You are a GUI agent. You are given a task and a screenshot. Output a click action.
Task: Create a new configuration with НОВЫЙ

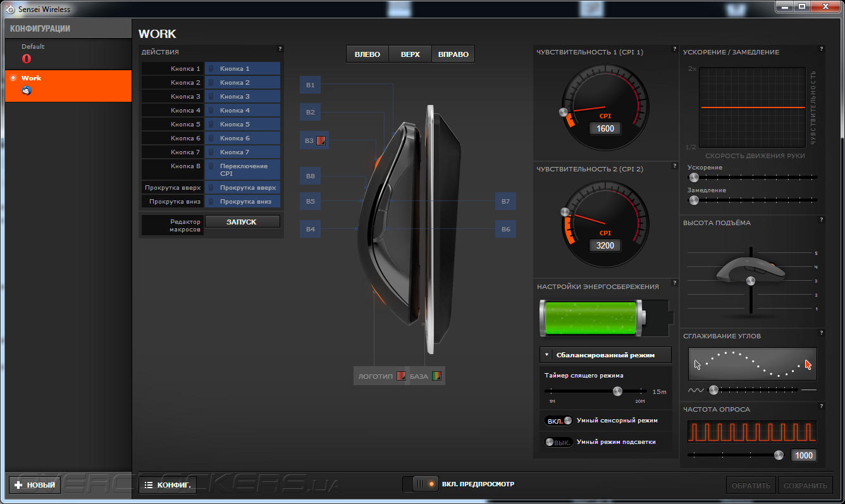point(35,485)
